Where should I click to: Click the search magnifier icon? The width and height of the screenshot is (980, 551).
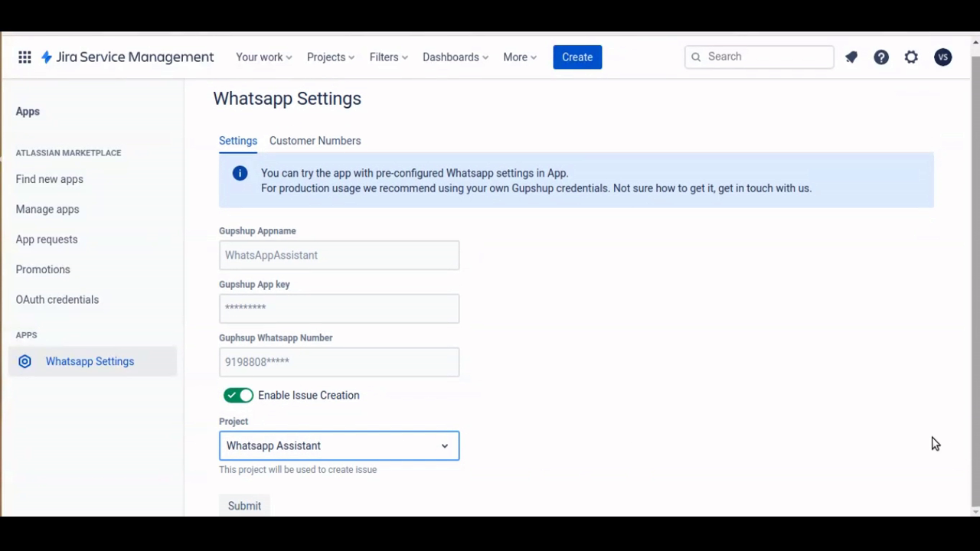click(696, 57)
